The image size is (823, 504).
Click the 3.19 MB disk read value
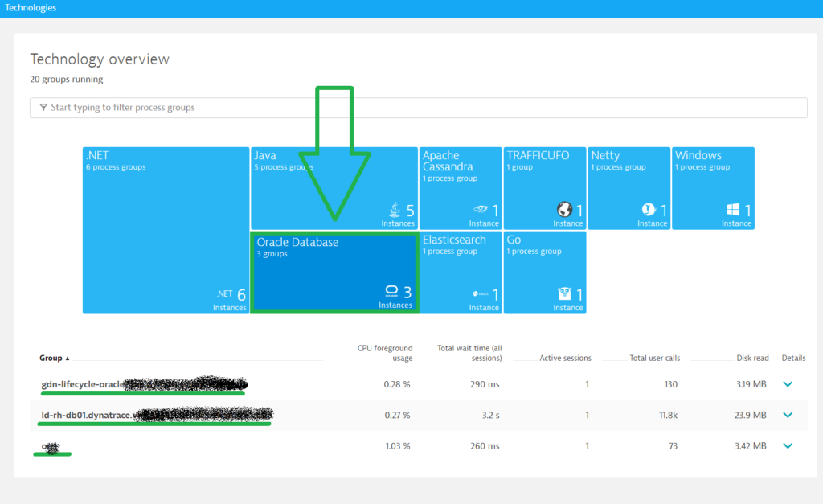751,384
